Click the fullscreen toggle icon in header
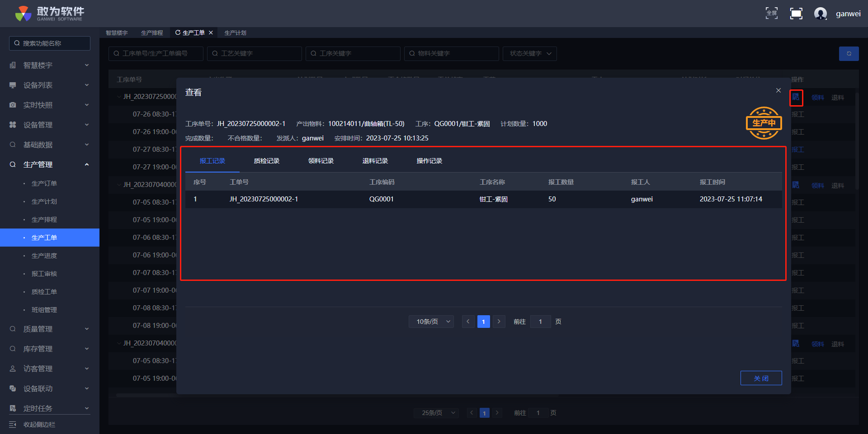The image size is (868, 434). [771, 14]
